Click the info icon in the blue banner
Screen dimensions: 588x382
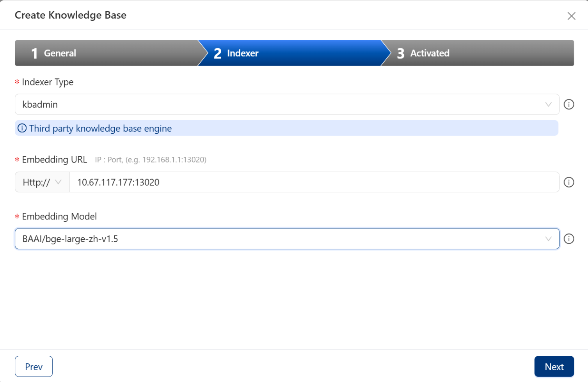tap(22, 128)
